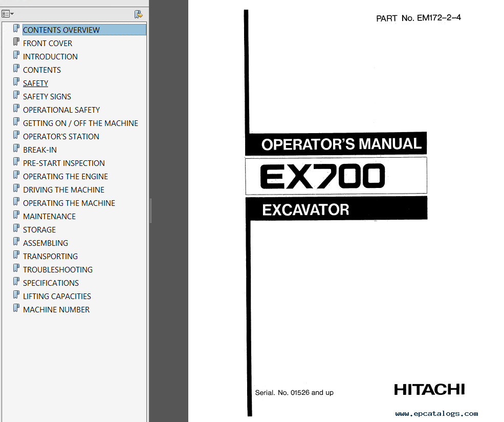504x422 pixels.
Task: Open GETTING ON / OFF THE MACHINE bookmark
Action: coord(80,123)
